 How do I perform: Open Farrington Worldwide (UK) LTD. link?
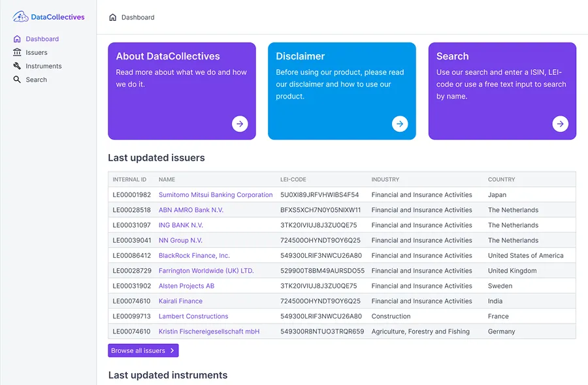click(206, 271)
